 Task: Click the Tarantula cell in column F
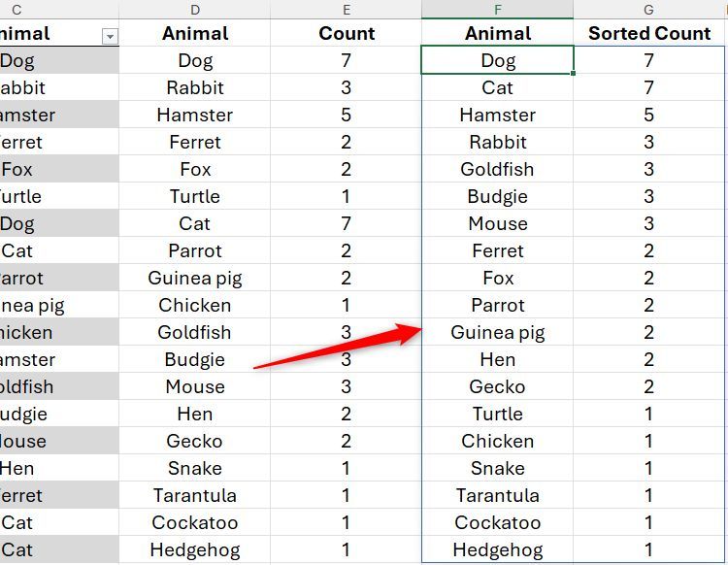click(x=498, y=495)
